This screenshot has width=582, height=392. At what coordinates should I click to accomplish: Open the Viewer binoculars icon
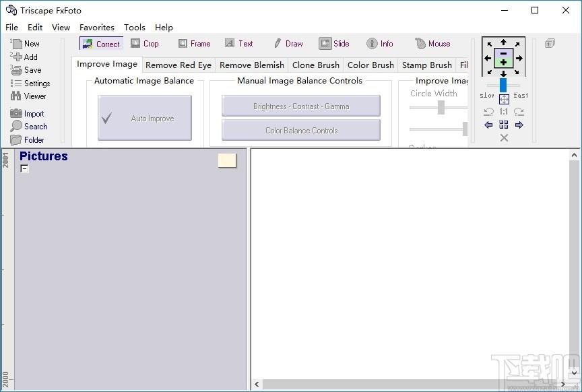(x=15, y=96)
